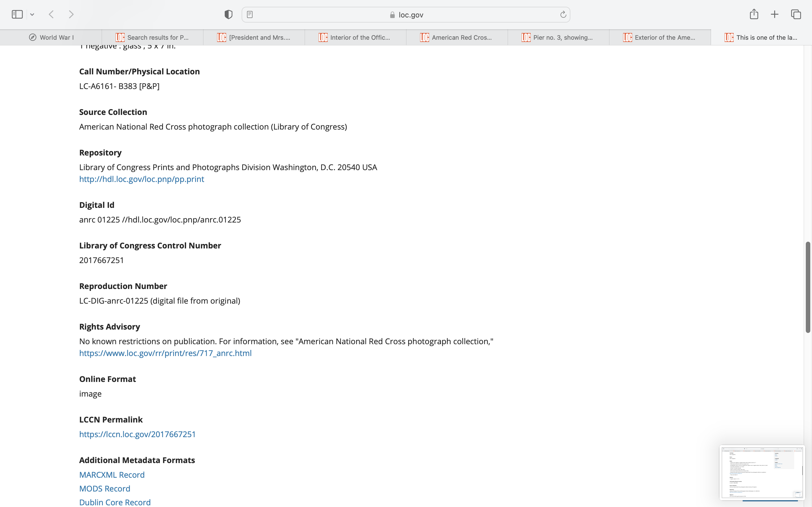This screenshot has height=507, width=812.
Task: Open the hdl.loc.gov pp.print link
Action: 142,179
